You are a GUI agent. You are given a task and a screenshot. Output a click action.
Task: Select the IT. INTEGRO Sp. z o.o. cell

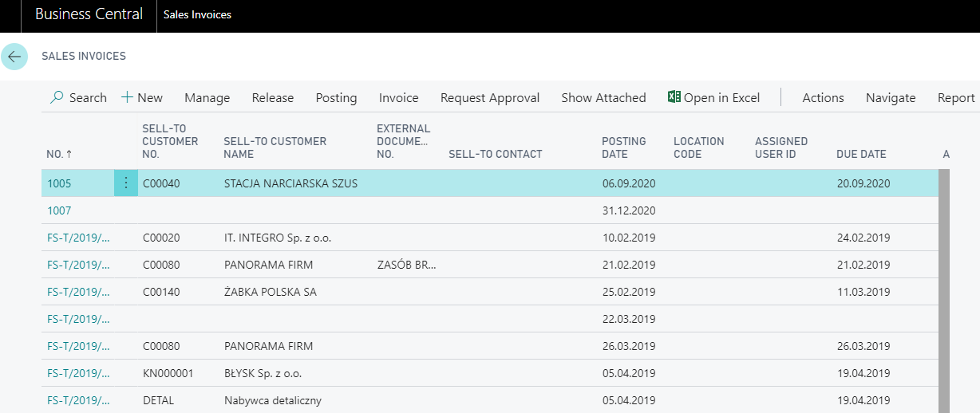tap(279, 238)
